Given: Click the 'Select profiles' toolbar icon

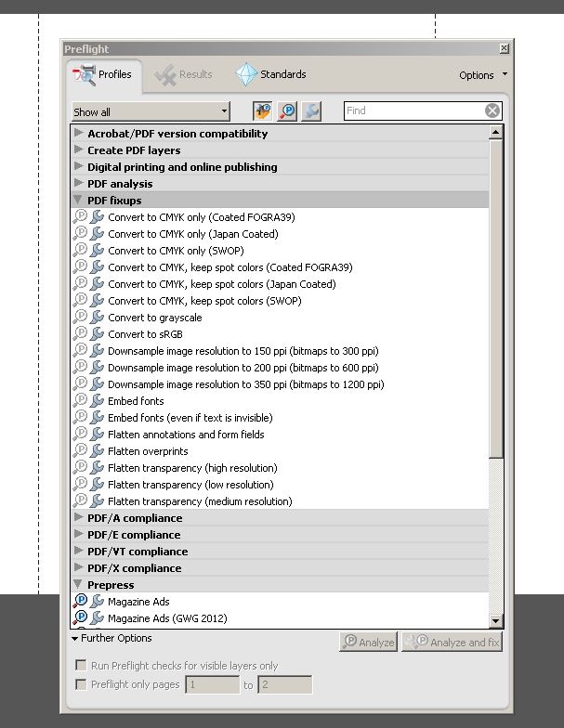Looking at the screenshot, I should (262, 111).
